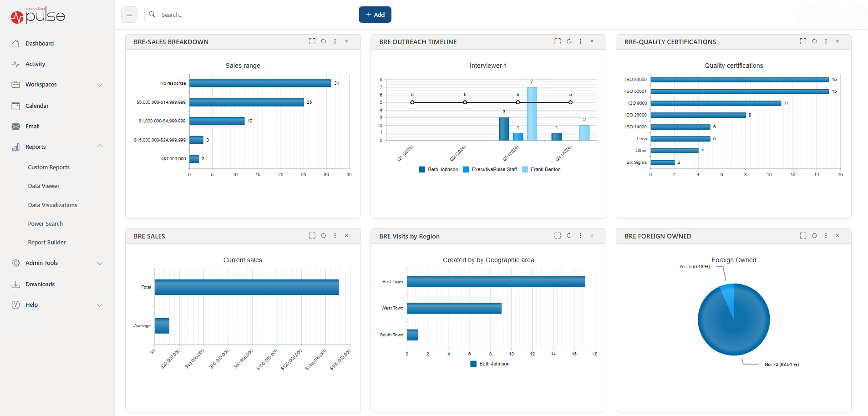Viewport: 868px width, 416px height.
Task: Expand BRE Visits by Region to fullscreen
Action: pos(558,235)
